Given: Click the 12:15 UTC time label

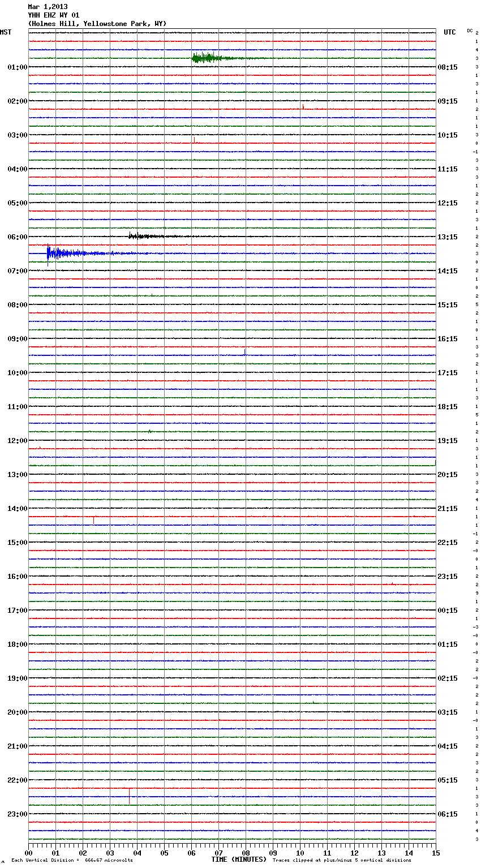Looking at the screenshot, I should point(448,203).
